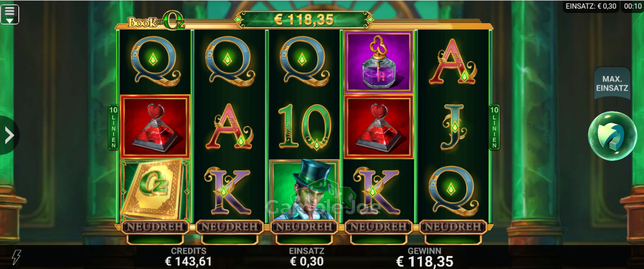Open the right 10 LINIEN paylines indicator
This screenshot has height=269, width=644.
pyautogui.click(x=494, y=127)
